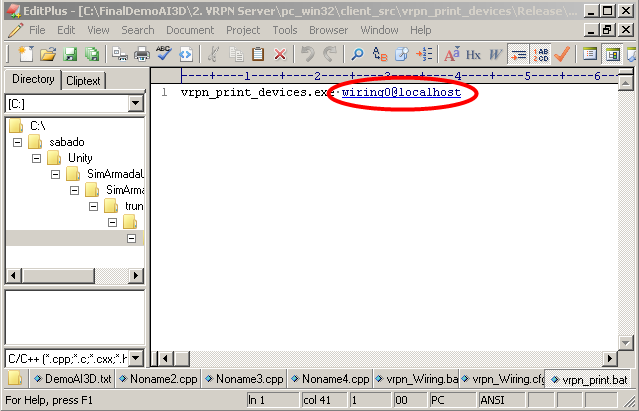The height and width of the screenshot is (411, 639).
Task: Click the Find magnifier icon
Action: (x=357, y=54)
